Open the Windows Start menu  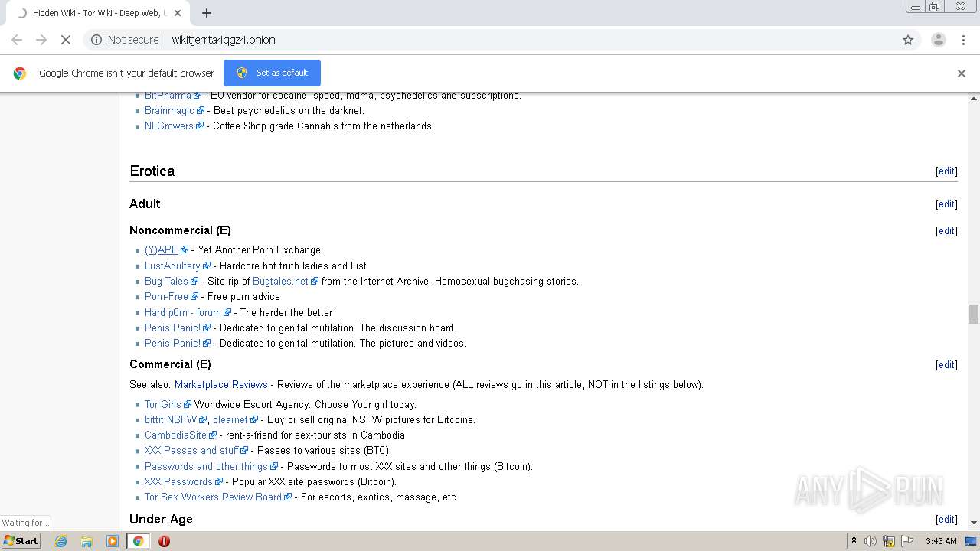[x=21, y=541]
